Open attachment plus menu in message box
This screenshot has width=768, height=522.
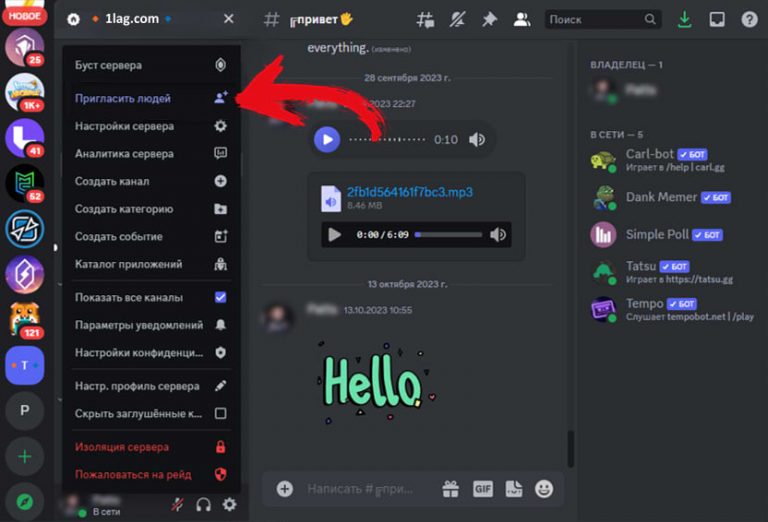285,489
